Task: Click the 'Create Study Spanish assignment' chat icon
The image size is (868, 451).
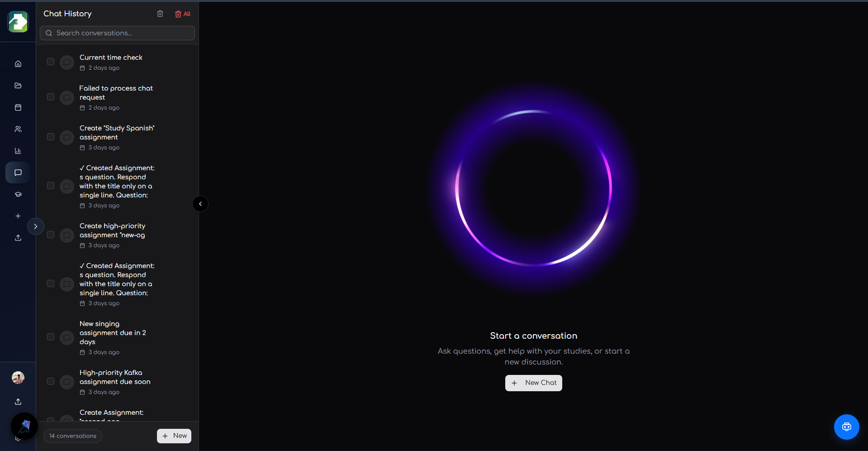Action: pyautogui.click(x=67, y=137)
